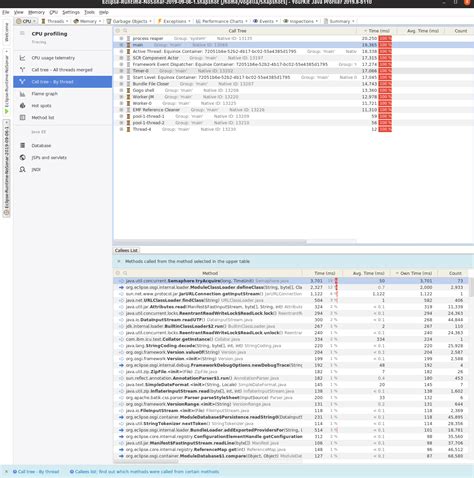Open the Memory menu in the menu bar
This screenshot has height=478, width=474.
click(x=36, y=12)
